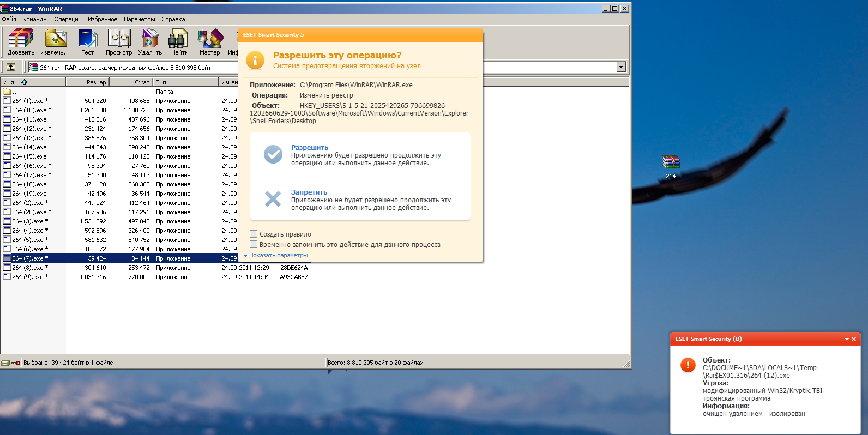Image resolution: width=868 pixels, height=435 pixels.
Task: Run the Тест (Test) archive tool
Action: [x=88, y=42]
